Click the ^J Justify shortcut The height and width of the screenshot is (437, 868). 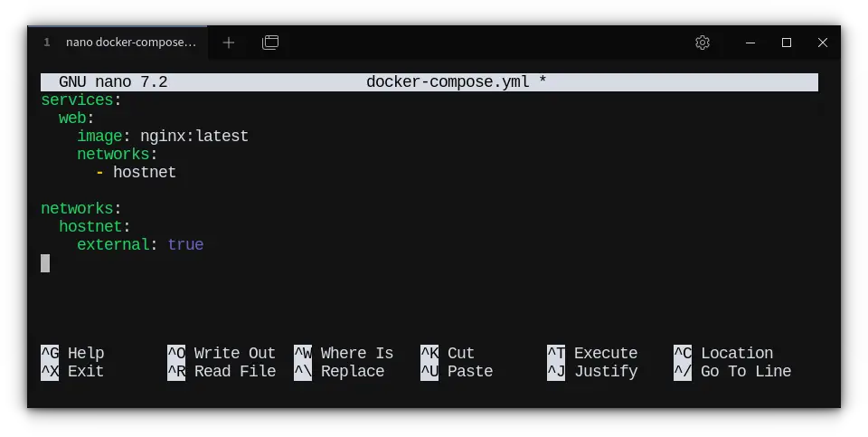[x=592, y=371]
